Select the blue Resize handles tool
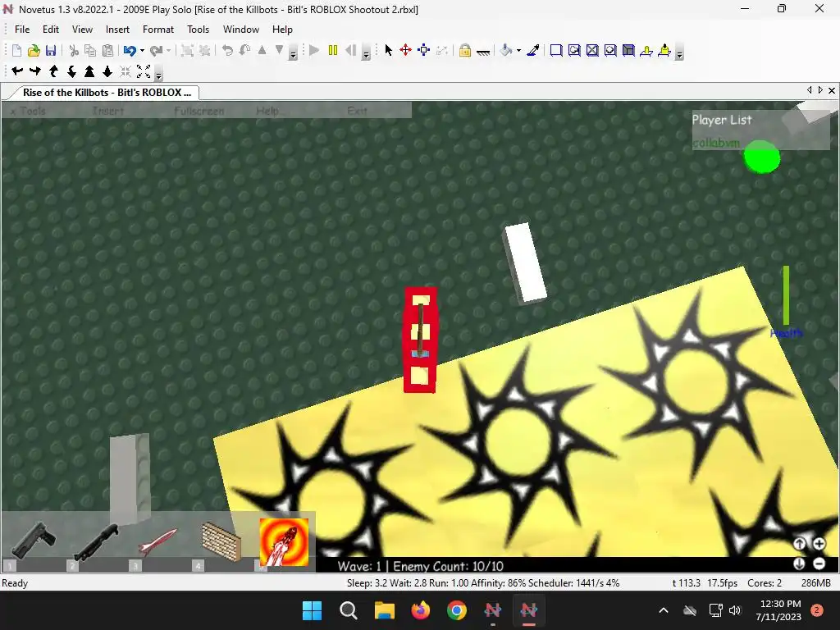840x630 pixels. 424,50
